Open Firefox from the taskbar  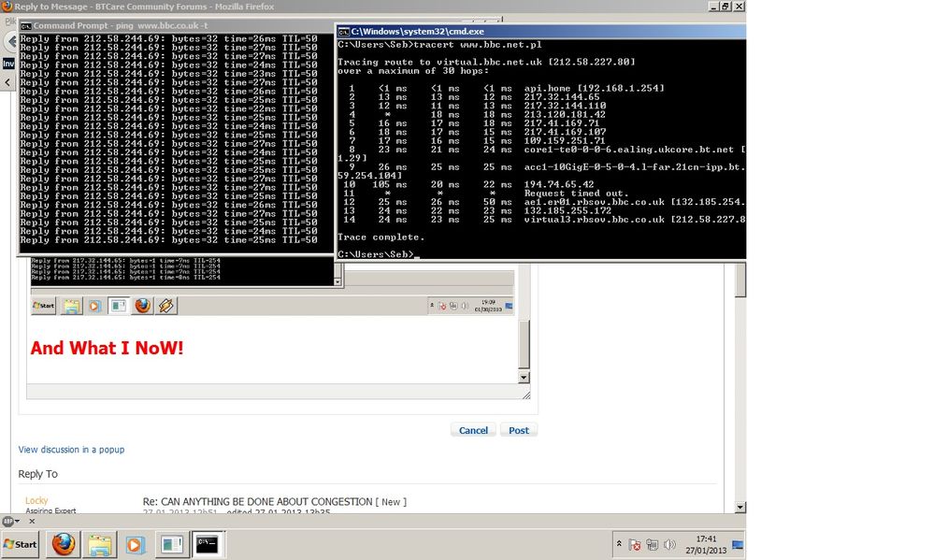coord(64,544)
